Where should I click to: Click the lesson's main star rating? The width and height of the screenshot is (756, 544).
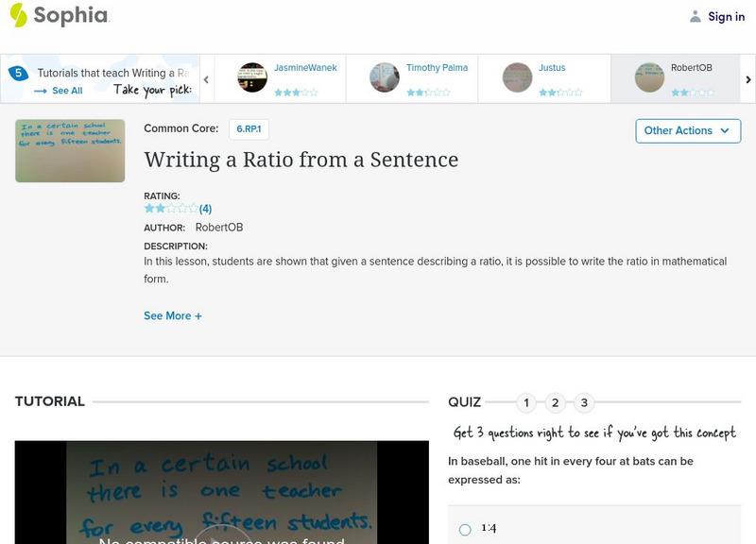click(171, 209)
